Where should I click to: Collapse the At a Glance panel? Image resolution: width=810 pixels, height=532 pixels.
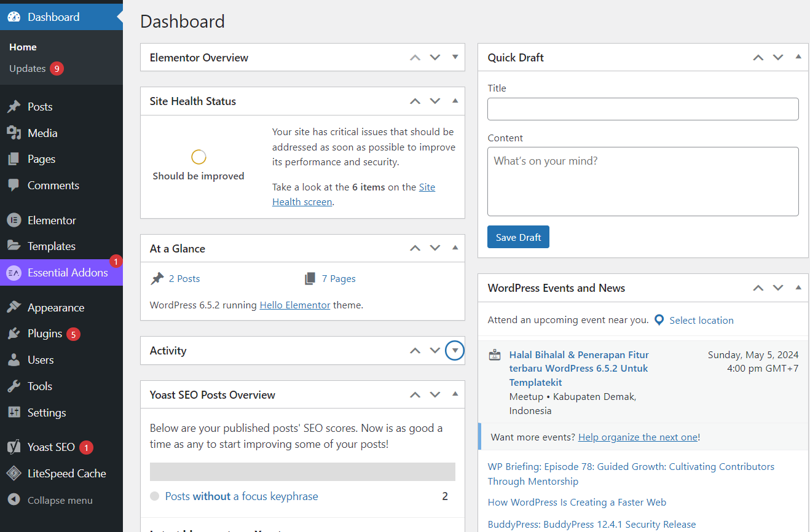click(x=455, y=248)
